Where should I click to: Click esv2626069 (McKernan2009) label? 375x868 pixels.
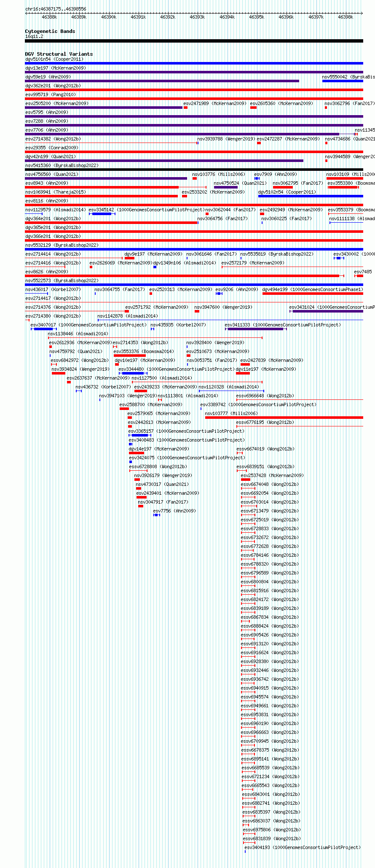click(x=121, y=263)
